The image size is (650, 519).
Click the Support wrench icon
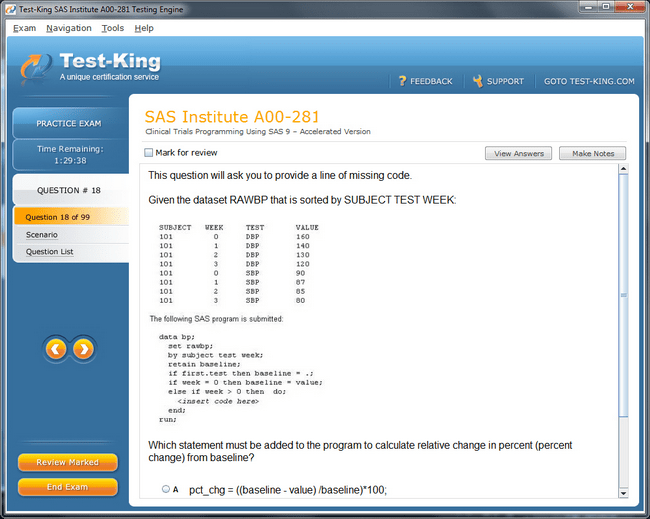(x=478, y=81)
